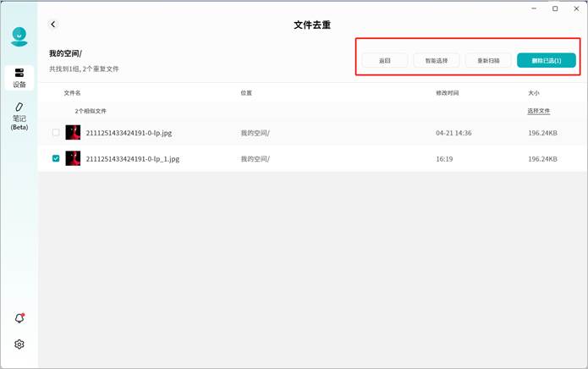This screenshot has width=588, height=369.
Task: Click the 删除已选(1) delete button
Action: 547,60
